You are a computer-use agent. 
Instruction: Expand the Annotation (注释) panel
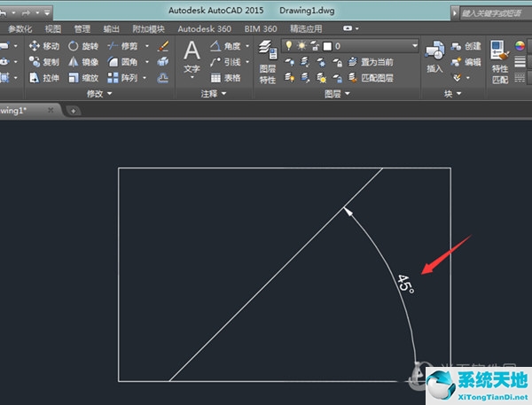[213, 94]
